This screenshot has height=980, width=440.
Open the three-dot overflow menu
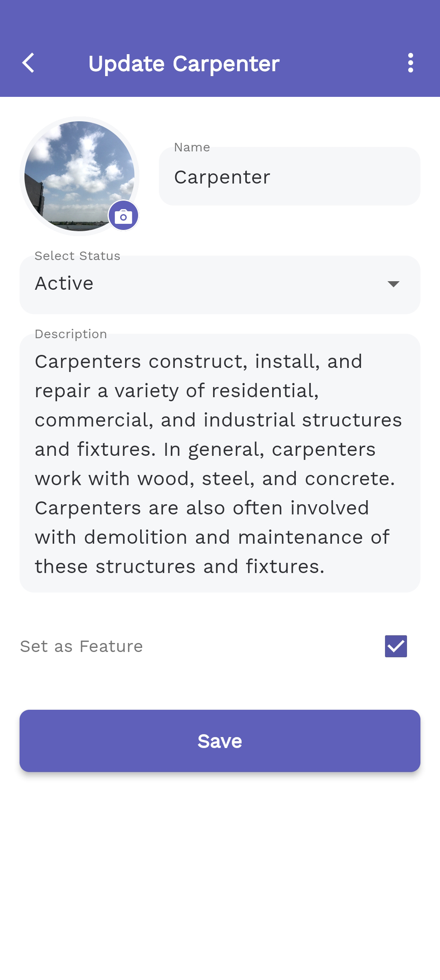click(x=411, y=63)
